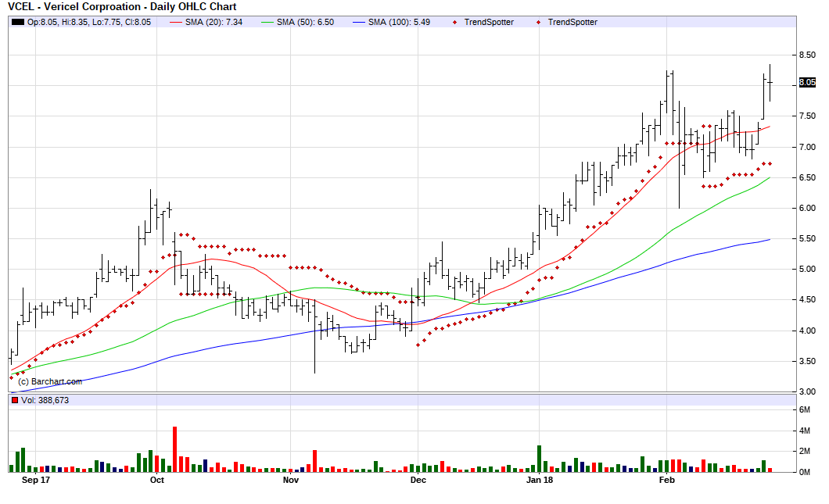
Task: Click the 3.00 price axis label
Action: 807,391
